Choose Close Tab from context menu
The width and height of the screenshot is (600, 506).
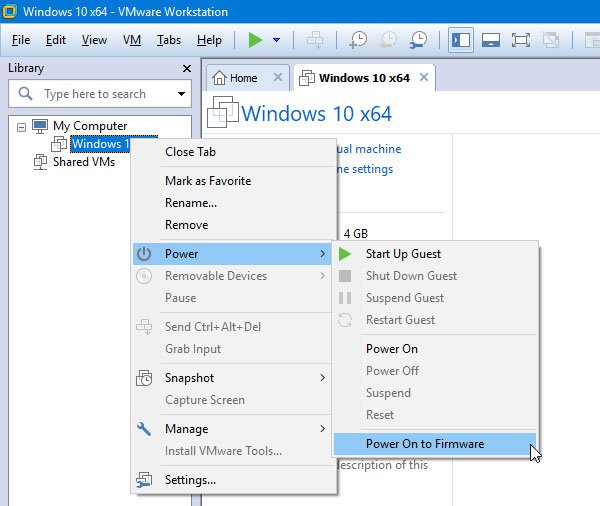click(234, 152)
